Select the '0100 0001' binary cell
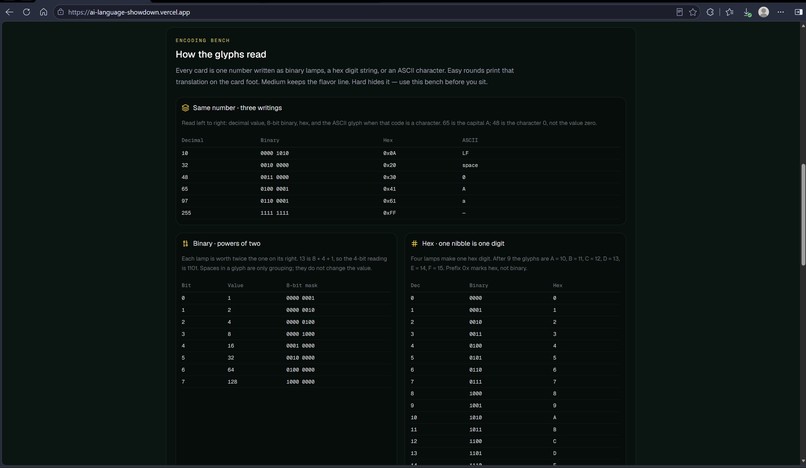Image resolution: width=806 pixels, height=468 pixels. (274, 189)
